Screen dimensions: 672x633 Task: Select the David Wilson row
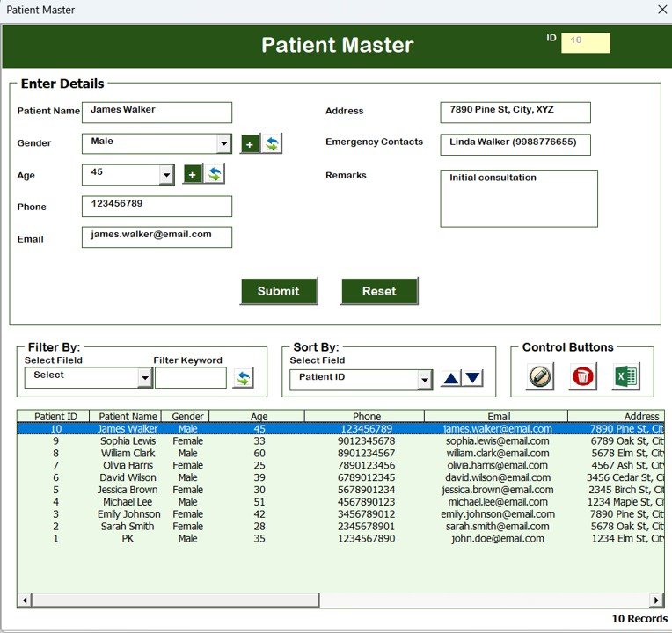coord(340,477)
